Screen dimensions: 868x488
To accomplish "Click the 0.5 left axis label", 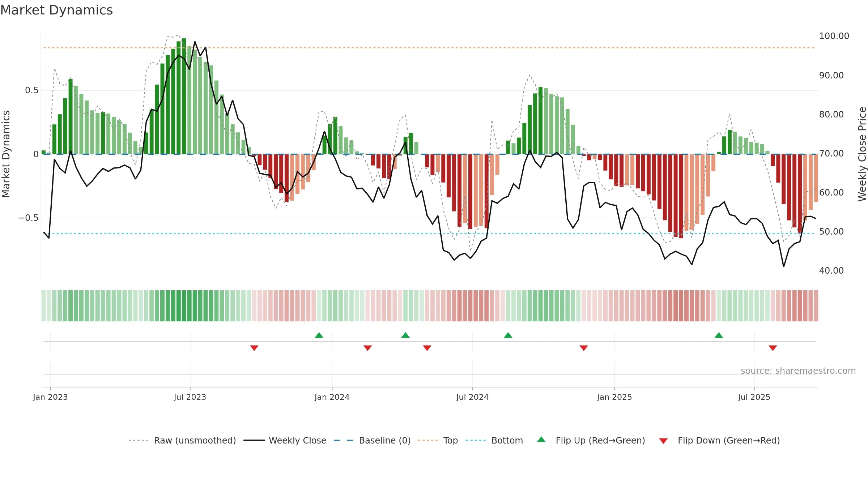I will pyautogui.click(x=32, y=90).
